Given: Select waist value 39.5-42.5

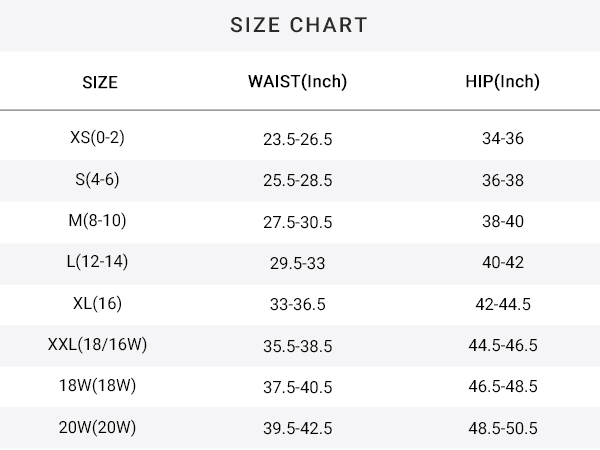Looking at the screenshot, I should coord(298,428).
